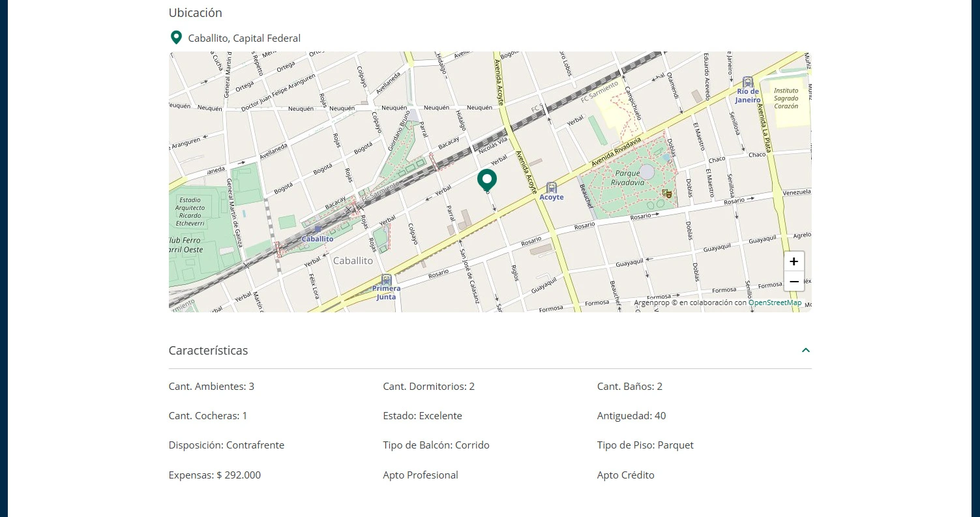Click the Expensas $ 292.000 text
This screenshot has height=517, width=980.
tap(215, 475)
